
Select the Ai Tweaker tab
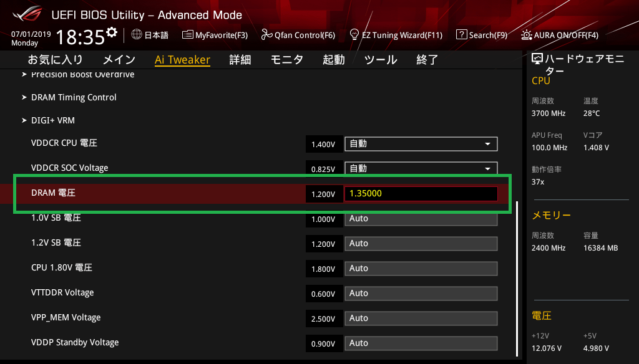point(182,60)
